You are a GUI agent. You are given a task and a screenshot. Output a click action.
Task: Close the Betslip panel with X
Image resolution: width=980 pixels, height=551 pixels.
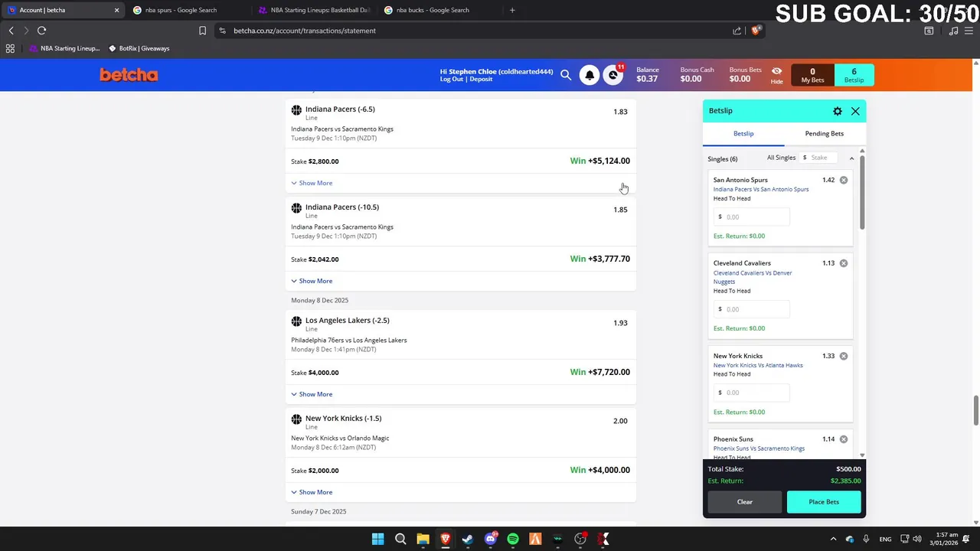pyautogui.click(x=855, y=111)
